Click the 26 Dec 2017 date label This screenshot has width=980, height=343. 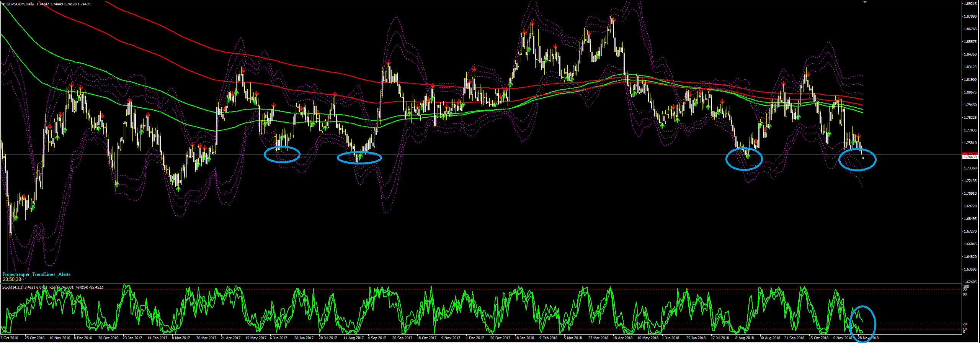[x=500, y=338]
